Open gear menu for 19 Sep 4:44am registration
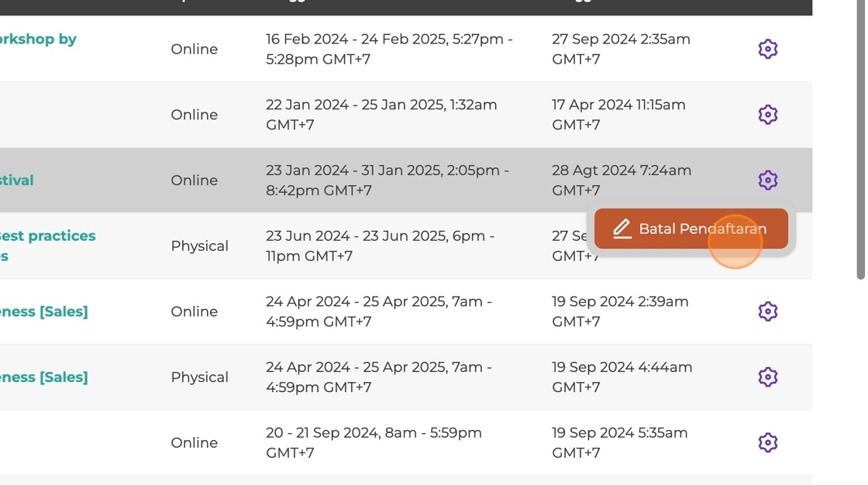Image resolution: width=868 pixels, height=485 pixels. (x=768, y=377)
